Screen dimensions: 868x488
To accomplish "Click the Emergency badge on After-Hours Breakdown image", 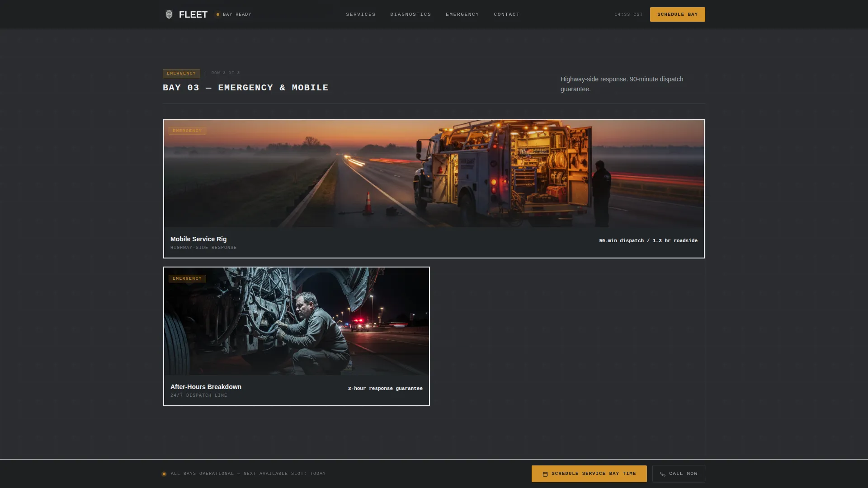I will click(x=187, y=278).
